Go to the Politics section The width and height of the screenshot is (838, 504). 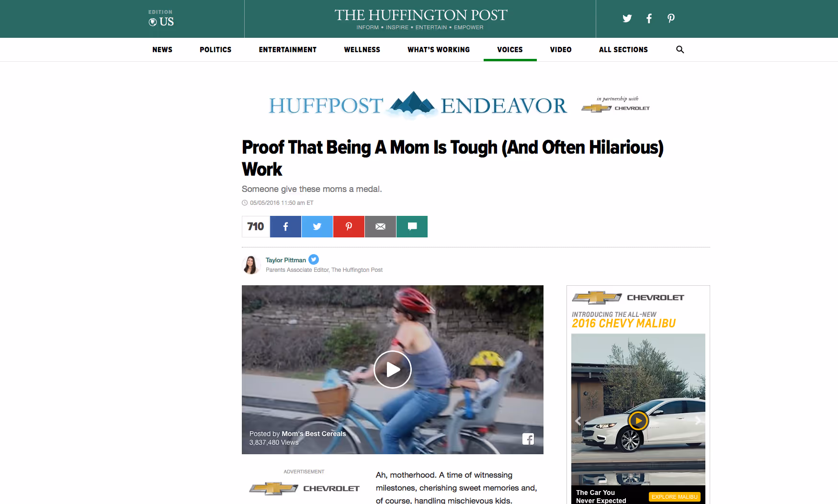tap(215, 50)
